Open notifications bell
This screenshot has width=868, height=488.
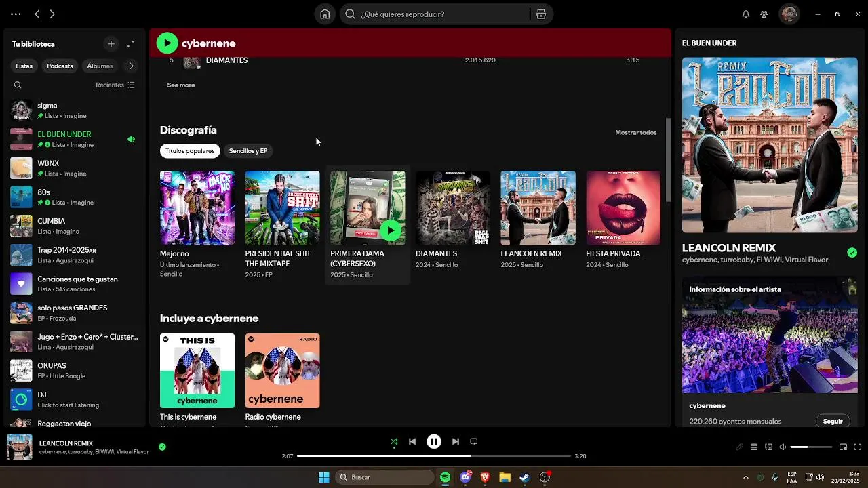tap(746, 14)
